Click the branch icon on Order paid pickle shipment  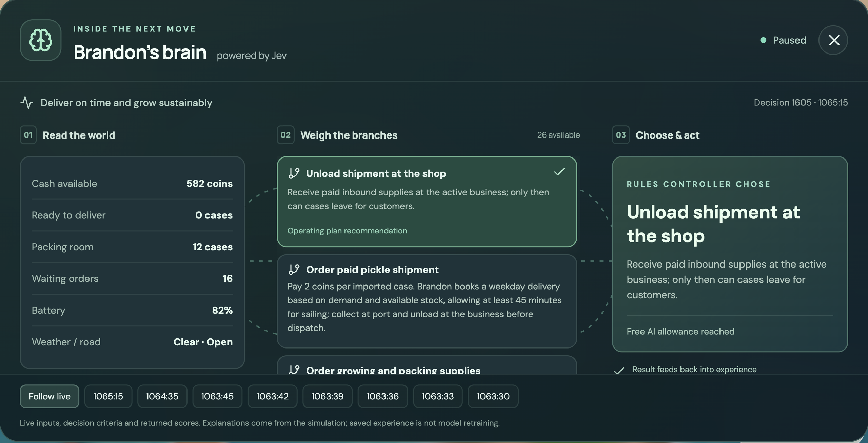pos(294,270)
